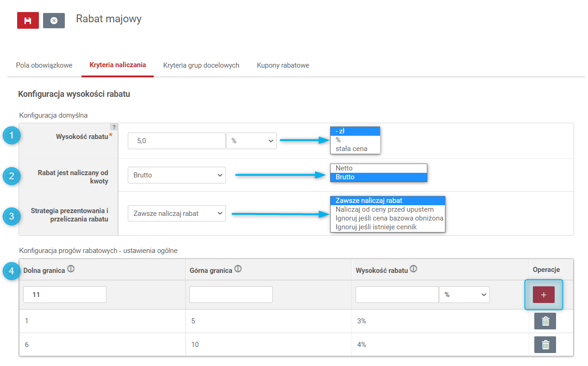Click the gray cancel X icon

[x=54, y=20]
